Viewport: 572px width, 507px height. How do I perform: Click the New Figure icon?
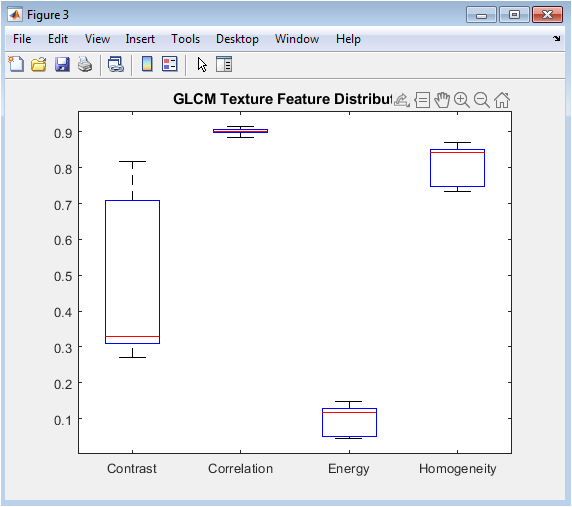16,65
